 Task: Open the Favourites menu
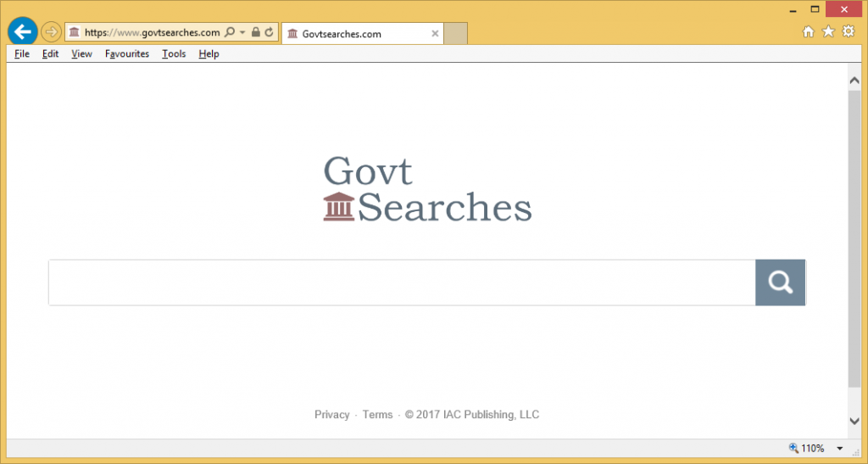[x=127, y=53]
